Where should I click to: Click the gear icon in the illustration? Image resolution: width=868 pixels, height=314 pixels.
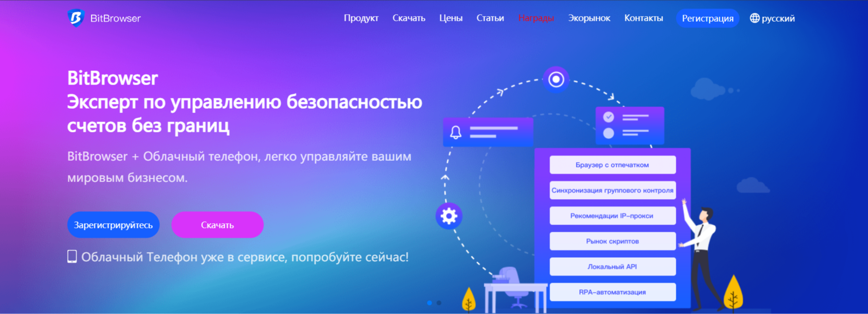coord(449,216)
